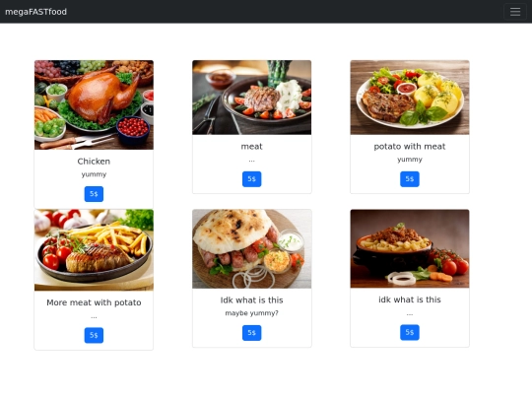Click the maybe yummy? description text

pyautogui.click(x=252, y=313)
